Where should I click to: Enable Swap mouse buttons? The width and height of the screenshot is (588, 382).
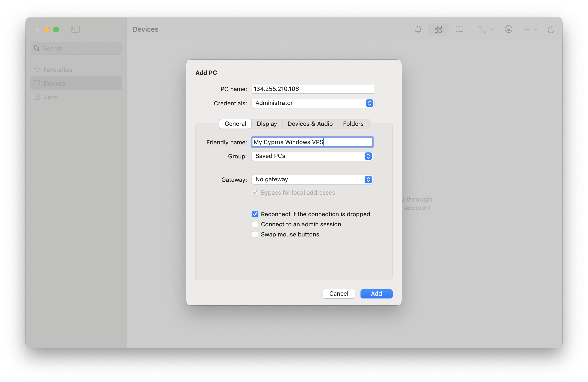(x=255, y=234)
